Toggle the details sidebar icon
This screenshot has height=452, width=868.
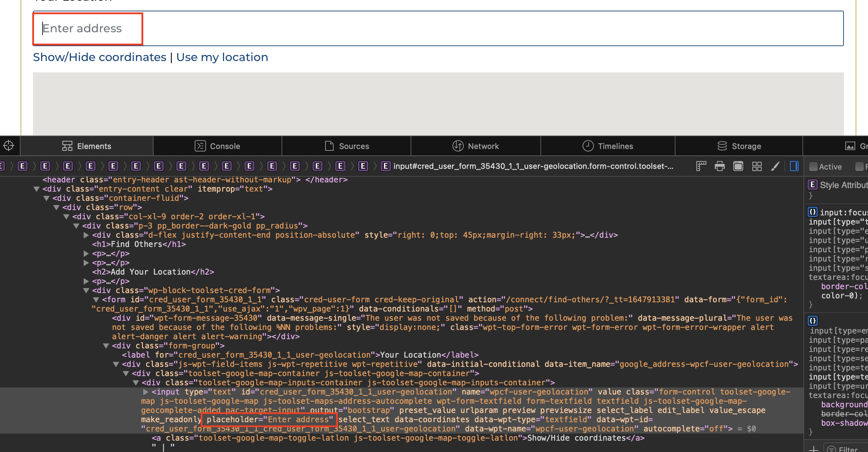pyautogui.click(x=794, y=166)
